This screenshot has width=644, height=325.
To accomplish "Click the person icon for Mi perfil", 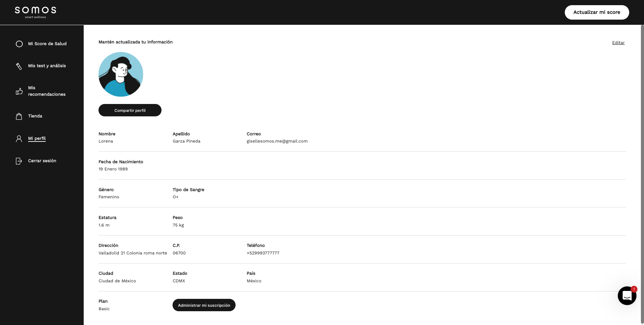I will (19, 139).
